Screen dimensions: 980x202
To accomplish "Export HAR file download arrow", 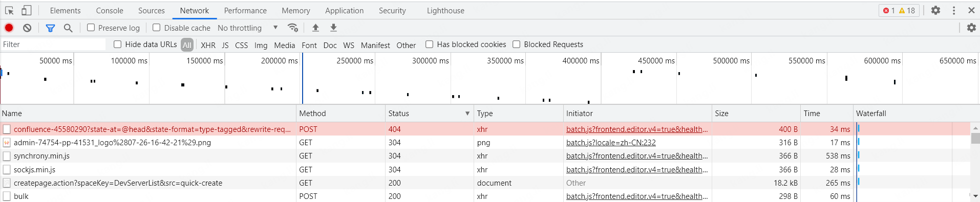I will tap(333, 28).
